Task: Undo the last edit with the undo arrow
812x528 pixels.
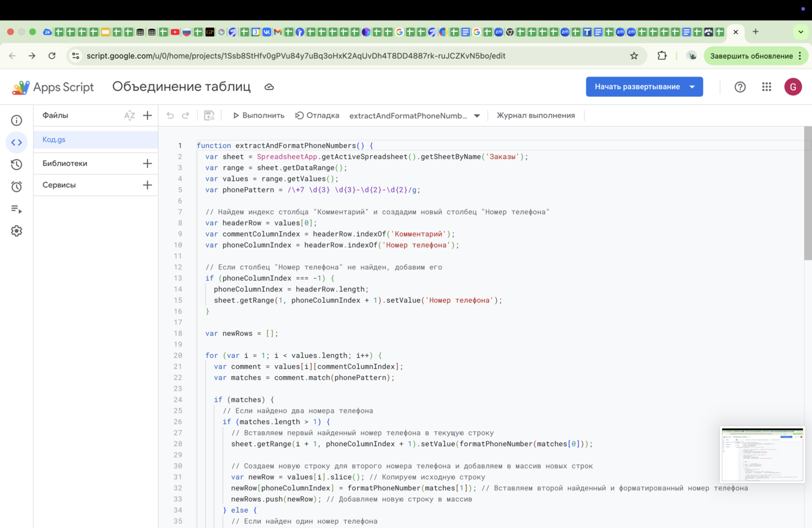Action: (170, 115)
